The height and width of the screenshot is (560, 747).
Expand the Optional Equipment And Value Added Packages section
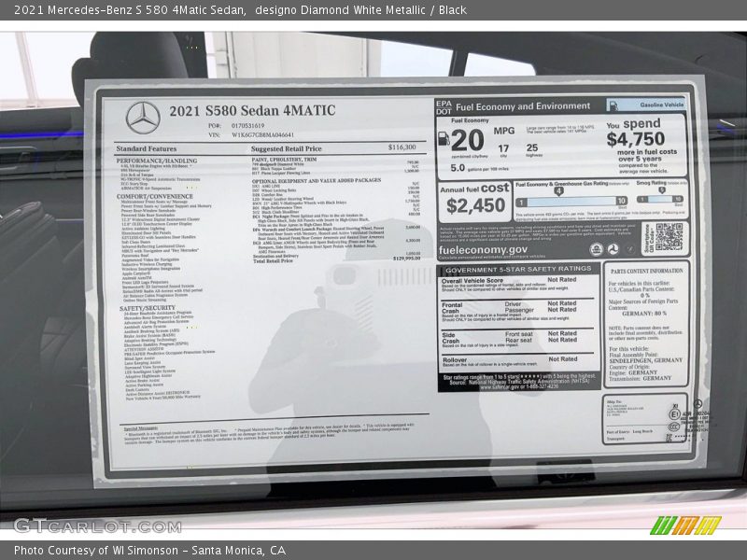[316, 179]
